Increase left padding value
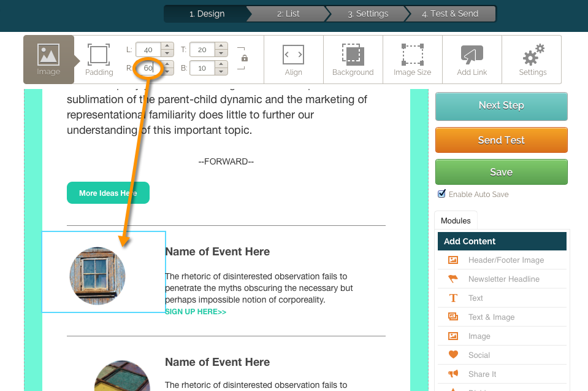The height and width of the screenshot is (391, 588). (x=167, y=46)
